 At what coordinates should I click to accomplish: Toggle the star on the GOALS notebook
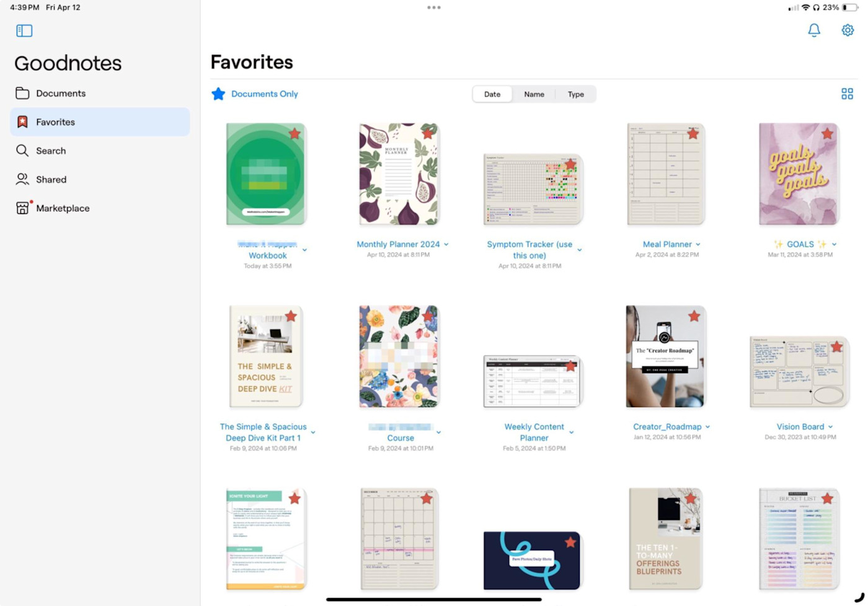point(827,133)
